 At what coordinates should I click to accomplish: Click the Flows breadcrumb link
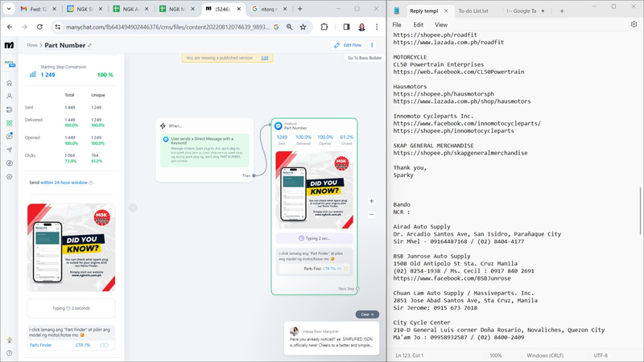32,45
